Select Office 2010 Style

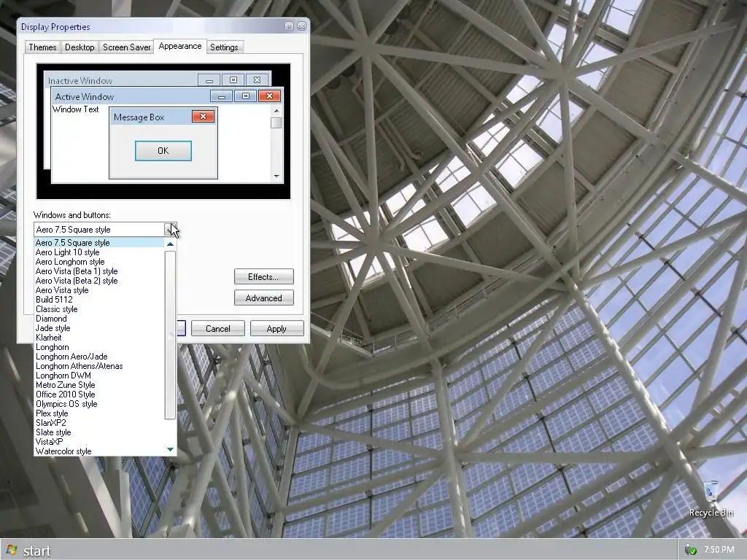99,394
